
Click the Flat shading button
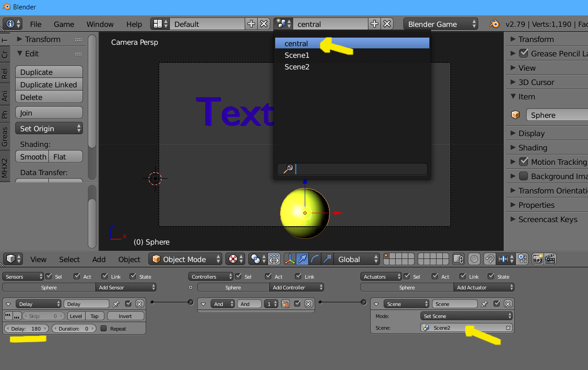pyautogui.click(x=66, y=157)
